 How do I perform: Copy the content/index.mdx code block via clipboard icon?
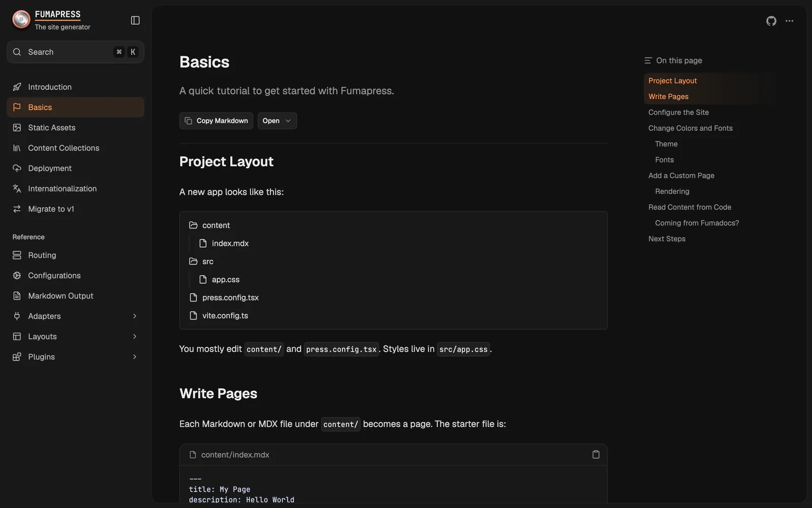coord(596,455)
